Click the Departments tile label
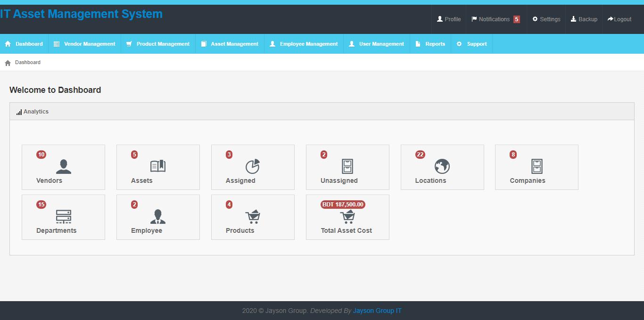 (x=56, y=230)
